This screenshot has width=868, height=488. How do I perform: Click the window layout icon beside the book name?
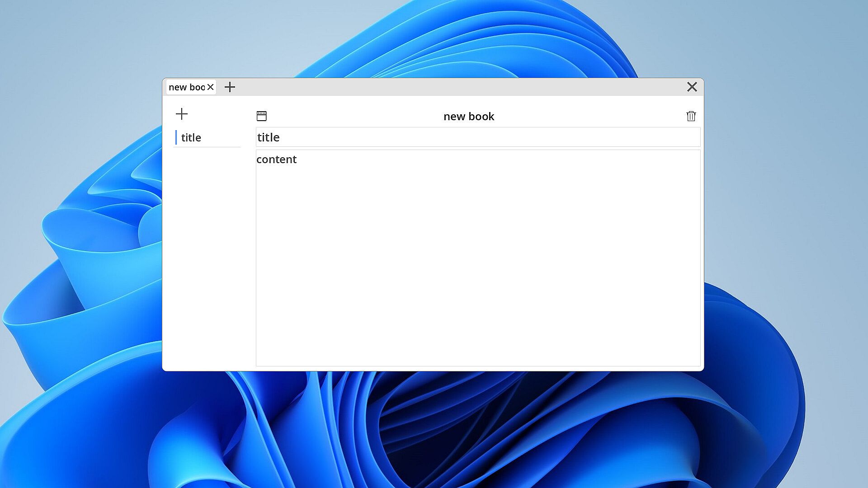pyautogui.click(x=261, y=116)
